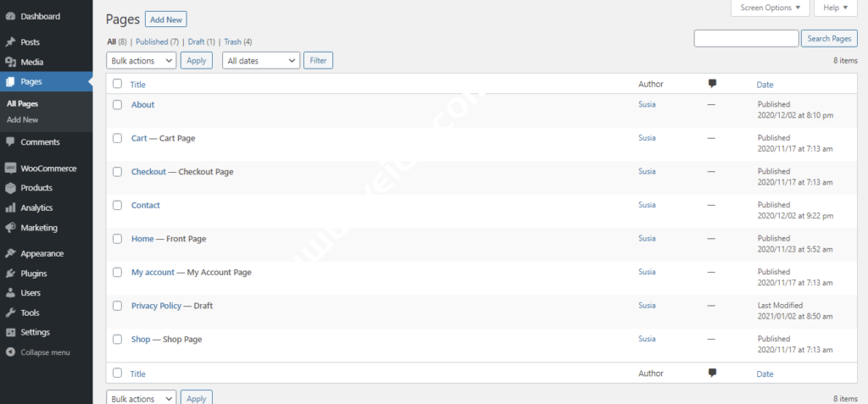This screenshot has width=868, height=404.
Task: Check the Shop page checkbox
Action: 117,340
